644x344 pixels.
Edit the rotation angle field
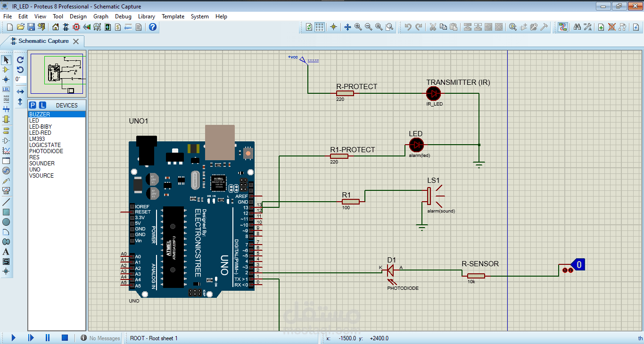[20, 80]
